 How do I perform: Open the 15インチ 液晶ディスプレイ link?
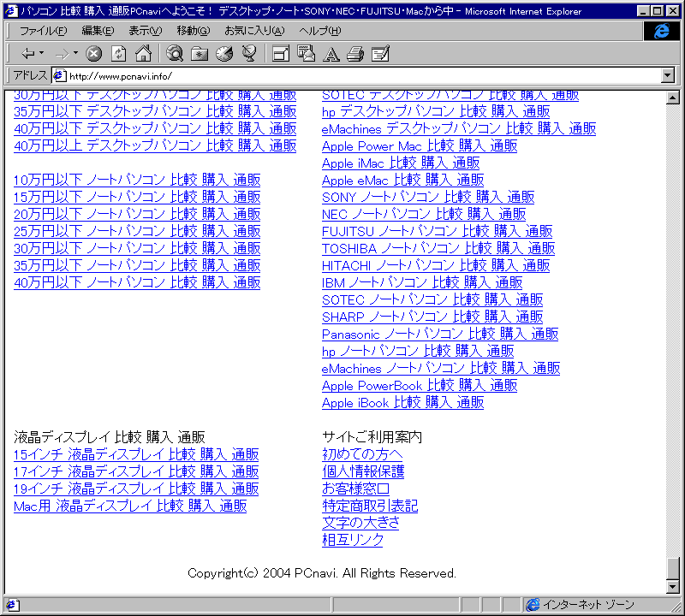pyautogui.click(x=136, y=454)
